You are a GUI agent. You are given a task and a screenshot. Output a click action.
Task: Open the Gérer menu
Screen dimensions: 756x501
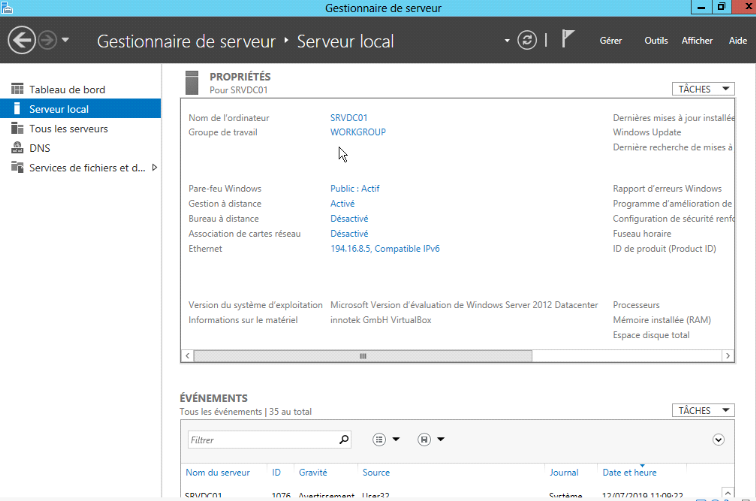click(x=610, y=41)
